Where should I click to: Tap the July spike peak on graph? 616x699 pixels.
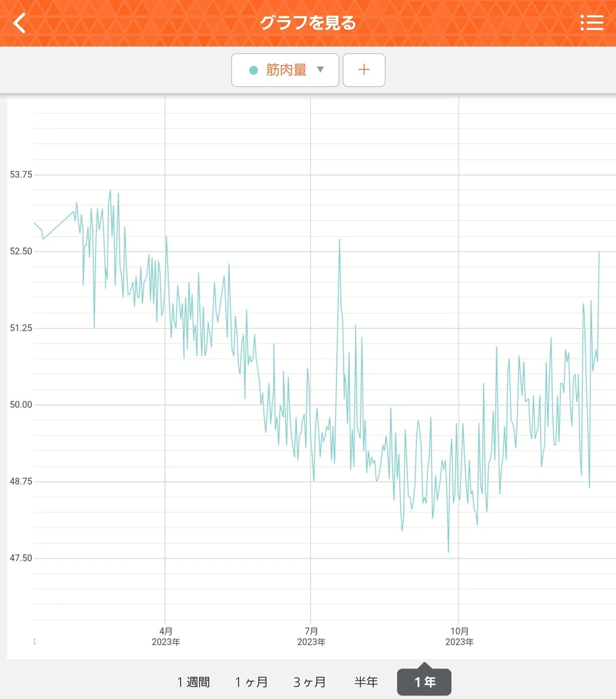pyautogui.click(x=339, y=240)
